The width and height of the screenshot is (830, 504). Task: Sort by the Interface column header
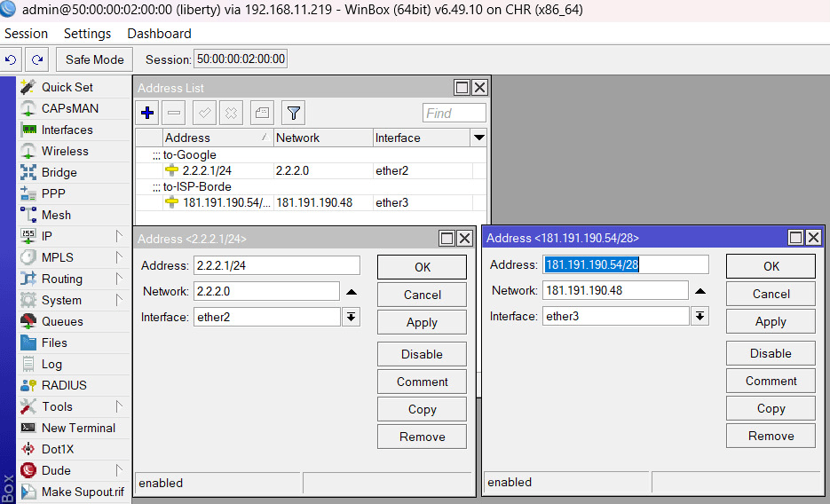[422, 138]
